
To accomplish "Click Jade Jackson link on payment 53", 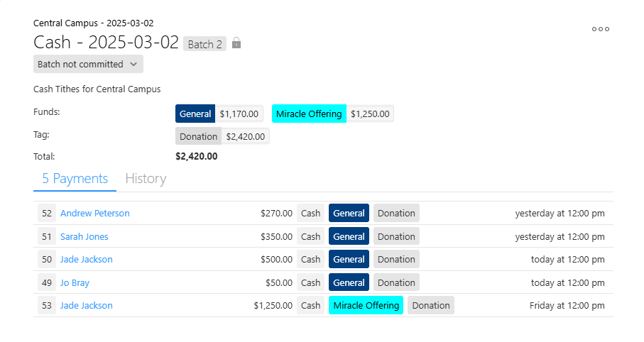I will 86,306.
